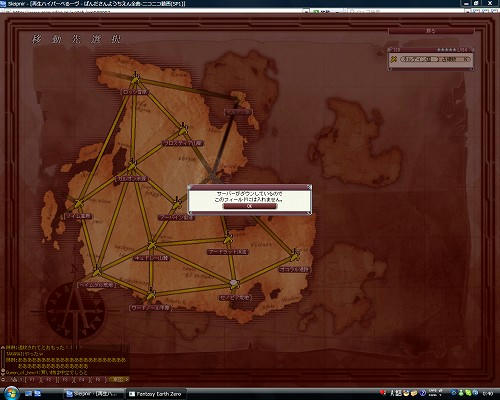Screen dimensions: 500x400
Task: Click the ロッシ雪原 name label
Action: click(135, 92)
